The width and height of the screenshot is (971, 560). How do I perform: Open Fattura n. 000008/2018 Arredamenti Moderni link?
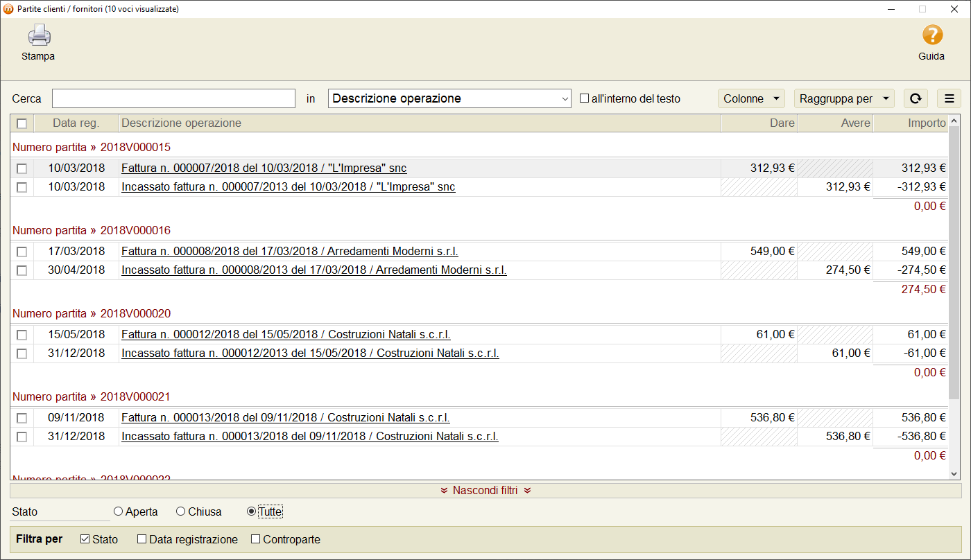pos(289,251)
